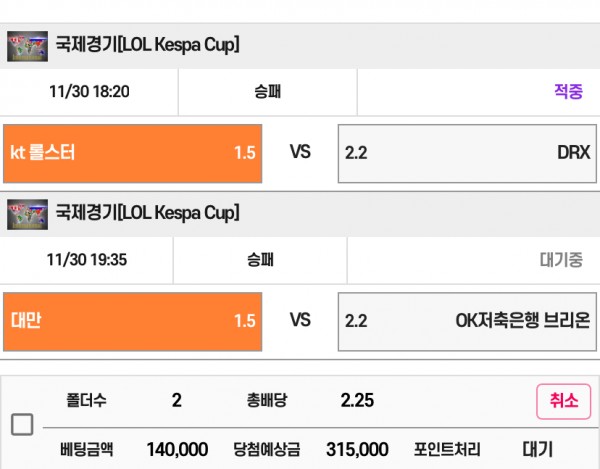Click the 적중 status label

coord(569,92)
